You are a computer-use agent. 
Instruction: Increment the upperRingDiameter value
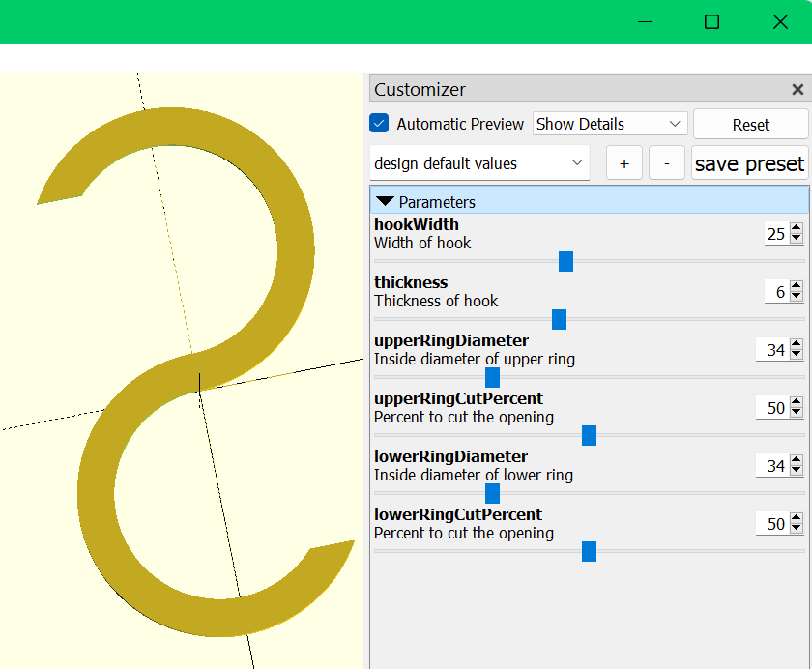pos(795,344)
